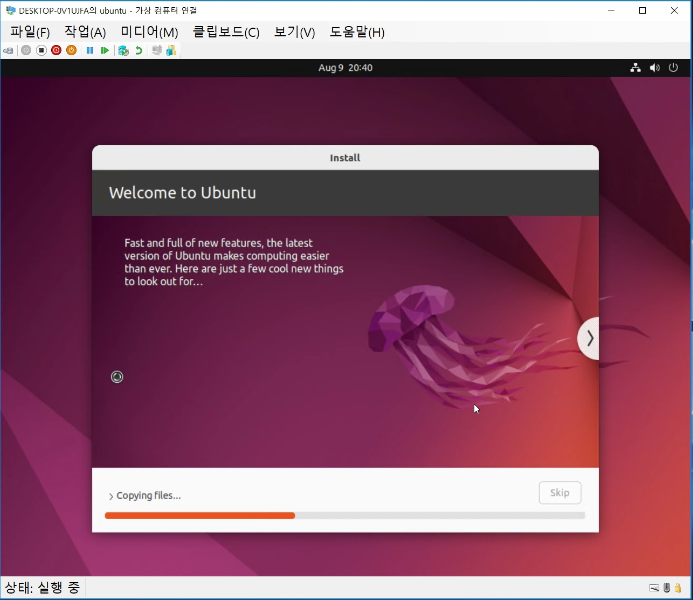Click the 'Fast and full of new features' paragraph
The image size is (693, 600).
234,262
